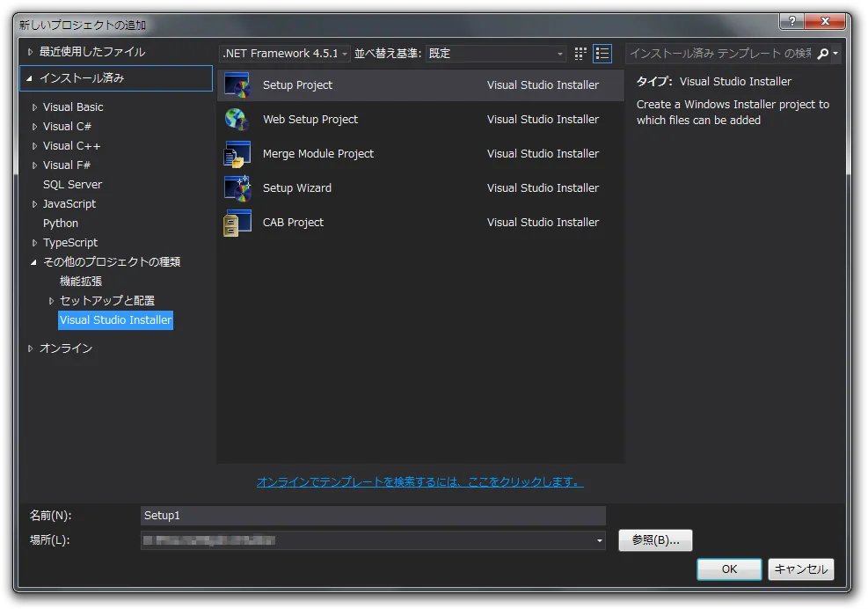The image size is (868, 609).
Task: Select the CAB Project name text
Action: (x=294, y=222)
